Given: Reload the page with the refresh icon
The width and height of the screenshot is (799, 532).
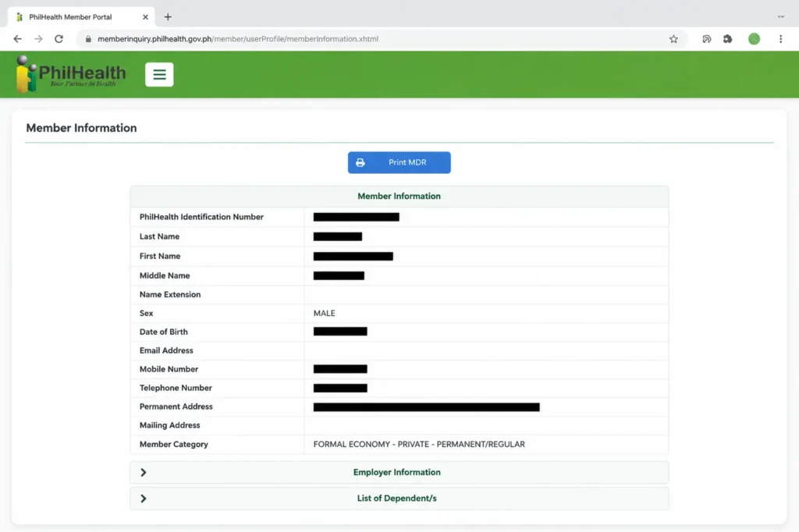Looking at the screenshot, I should coord(59,39).
